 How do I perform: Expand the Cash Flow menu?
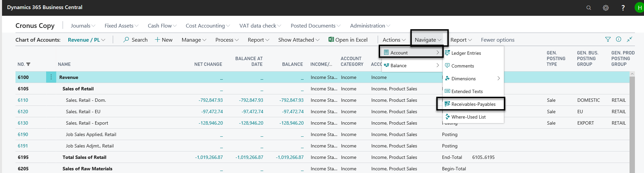162,26
